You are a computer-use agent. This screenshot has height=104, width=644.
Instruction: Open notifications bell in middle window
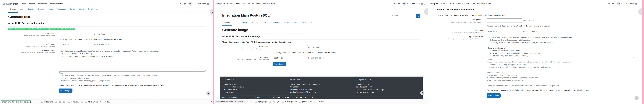[395, 3]
